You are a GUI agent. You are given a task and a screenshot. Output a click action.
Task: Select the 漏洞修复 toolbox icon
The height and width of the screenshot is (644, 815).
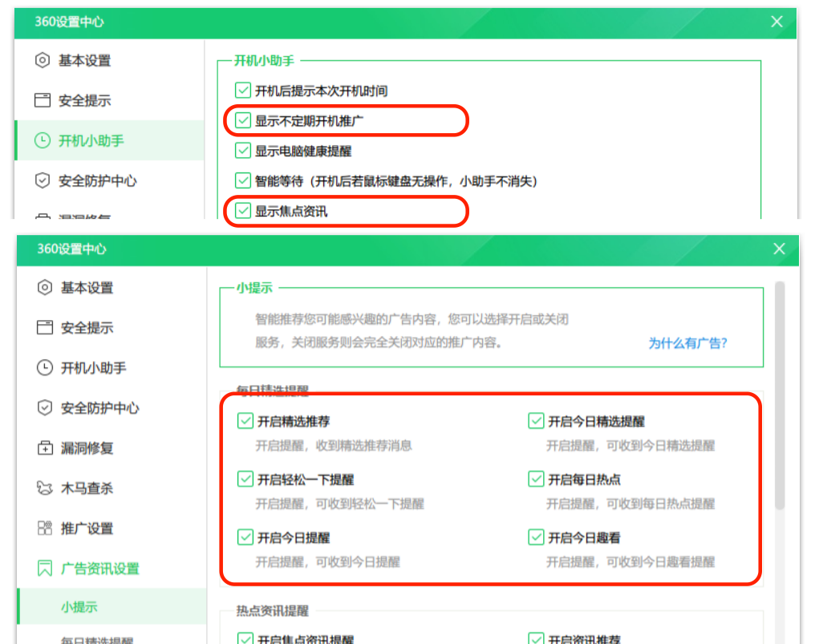pos(46,448)
